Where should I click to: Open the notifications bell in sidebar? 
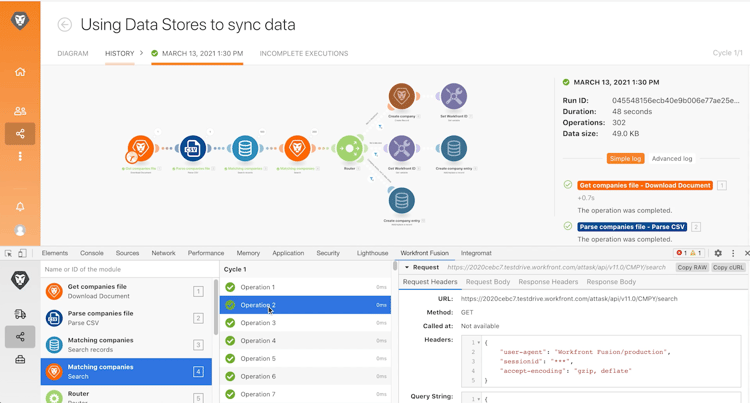20,207
